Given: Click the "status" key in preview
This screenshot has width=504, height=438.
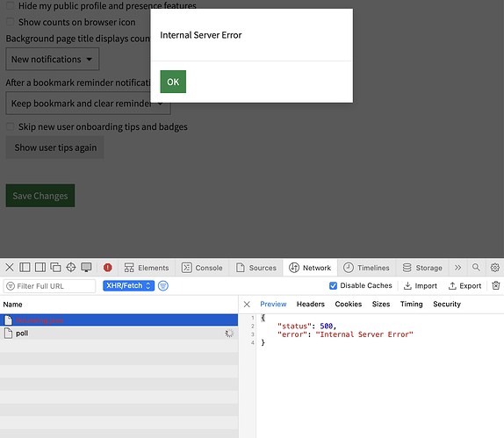Looking at the screenshot, I should pyautogui.click(x=292, y=327).
